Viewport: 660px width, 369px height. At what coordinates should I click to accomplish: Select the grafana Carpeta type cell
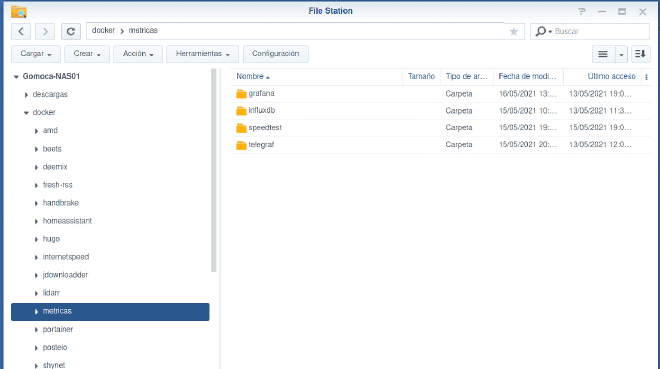[x=459, y=94]
